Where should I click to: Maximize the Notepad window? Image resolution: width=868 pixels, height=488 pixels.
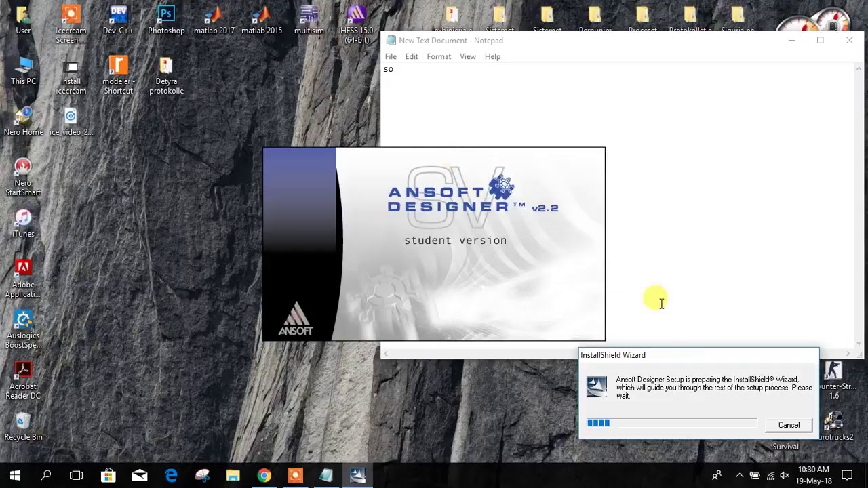(x=820, y=41)
